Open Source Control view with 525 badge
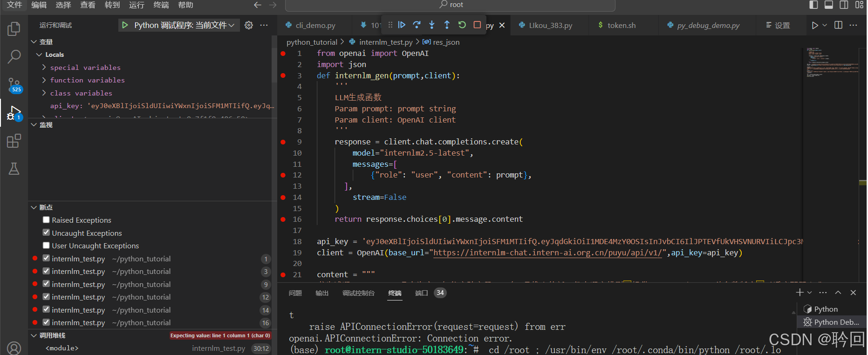The image size is (868, 355). (x=14, y=85)
